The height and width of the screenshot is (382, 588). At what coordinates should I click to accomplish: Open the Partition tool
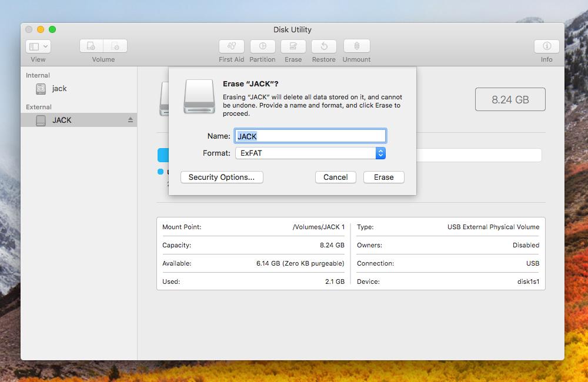[262, 46]
